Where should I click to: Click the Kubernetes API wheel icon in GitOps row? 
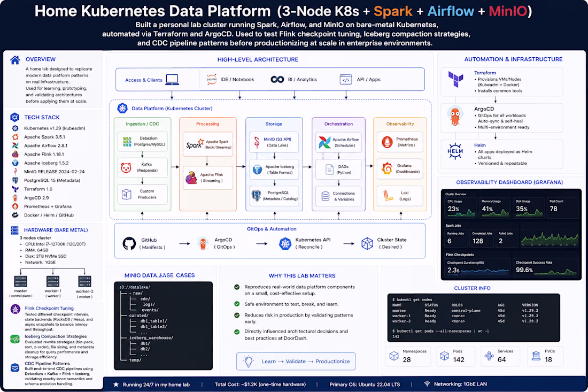coord(285,243)
